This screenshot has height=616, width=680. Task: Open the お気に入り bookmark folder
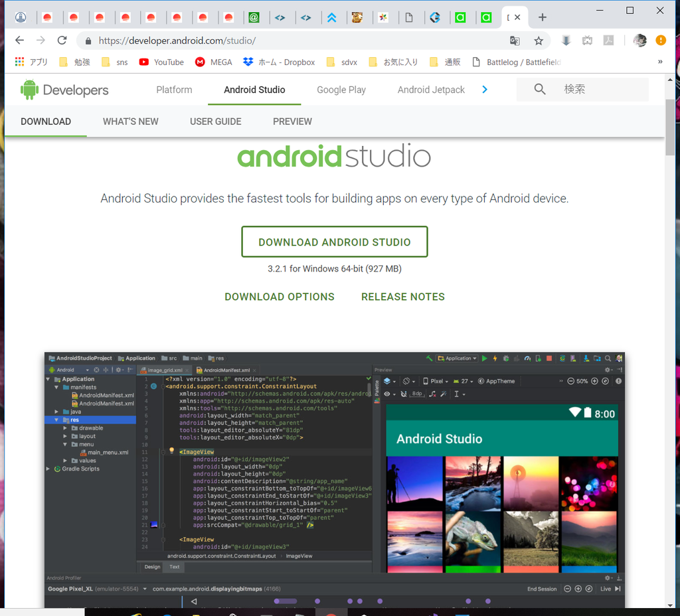pyautogui.click(x=393, y=62)
